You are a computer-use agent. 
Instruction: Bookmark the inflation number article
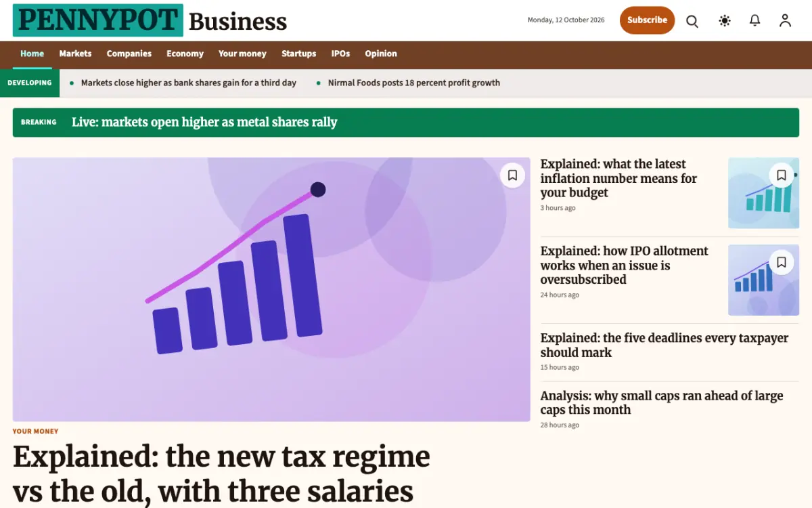point(782,175)
